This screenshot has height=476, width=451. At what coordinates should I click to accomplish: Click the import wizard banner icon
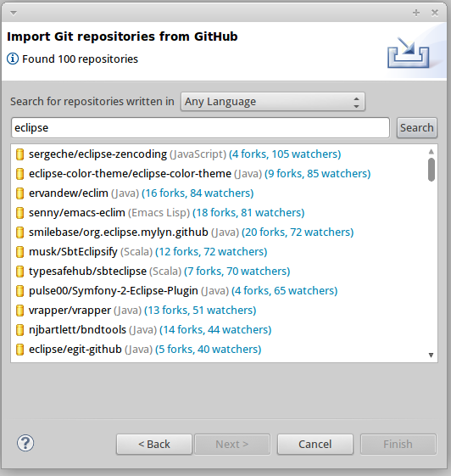click(409, 53)
